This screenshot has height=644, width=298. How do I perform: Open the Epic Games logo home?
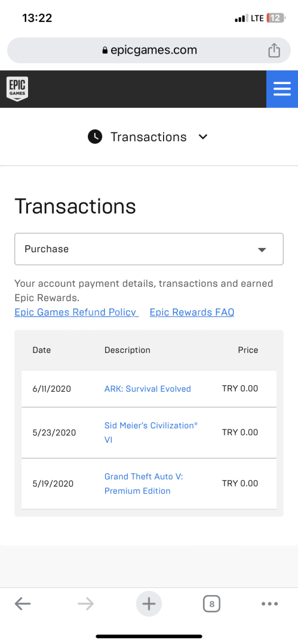tap(17, 89)
